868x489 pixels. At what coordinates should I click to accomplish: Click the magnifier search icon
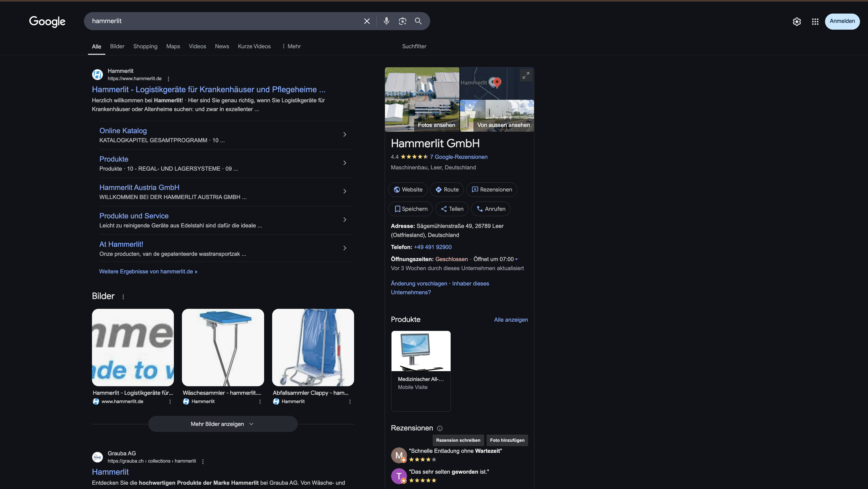(418, 21)
